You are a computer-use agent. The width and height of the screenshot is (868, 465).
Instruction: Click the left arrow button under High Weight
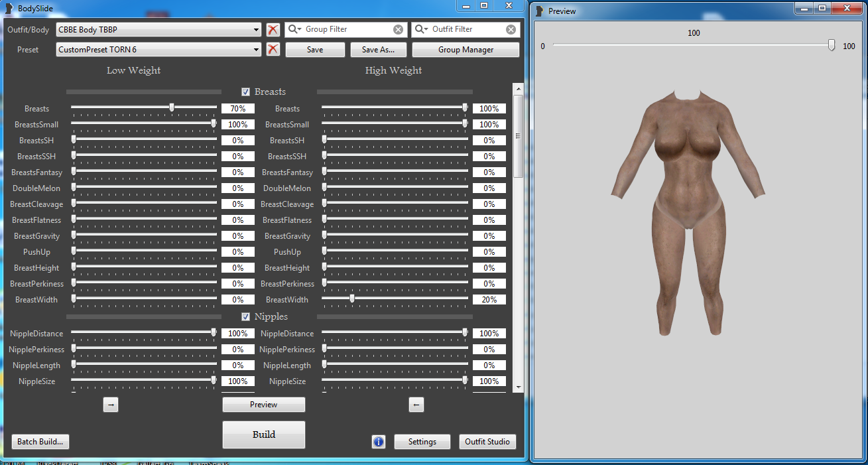(416, 405)
